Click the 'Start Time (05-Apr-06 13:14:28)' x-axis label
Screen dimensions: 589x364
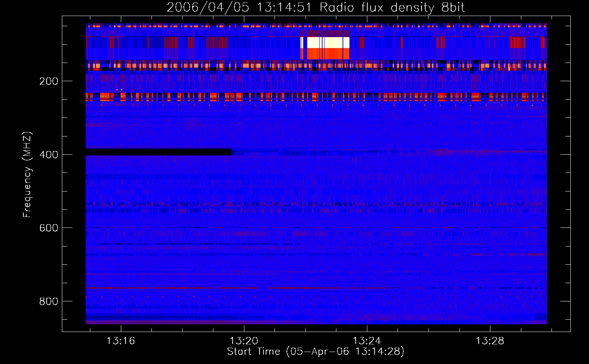pos(316,352)
